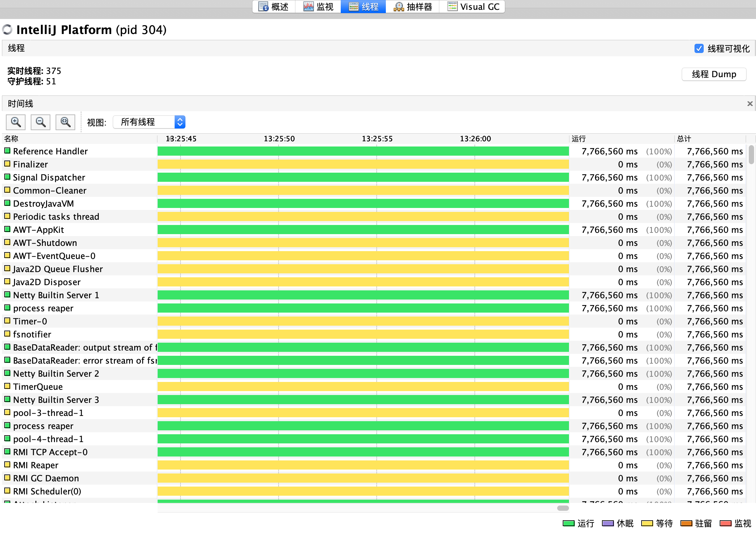
Task: Select the Signal Dispatcher thread
Action: click(49, 178)
